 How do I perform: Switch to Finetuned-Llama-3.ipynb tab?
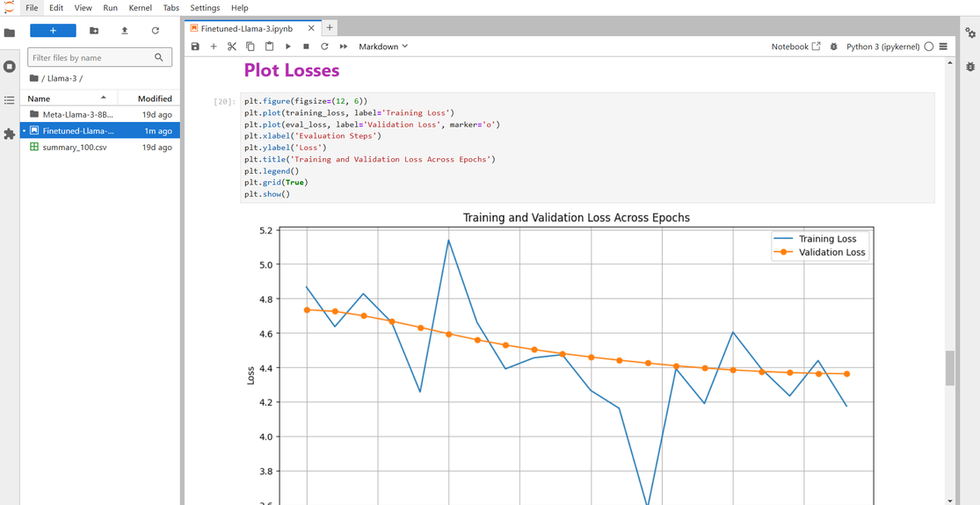246,28
